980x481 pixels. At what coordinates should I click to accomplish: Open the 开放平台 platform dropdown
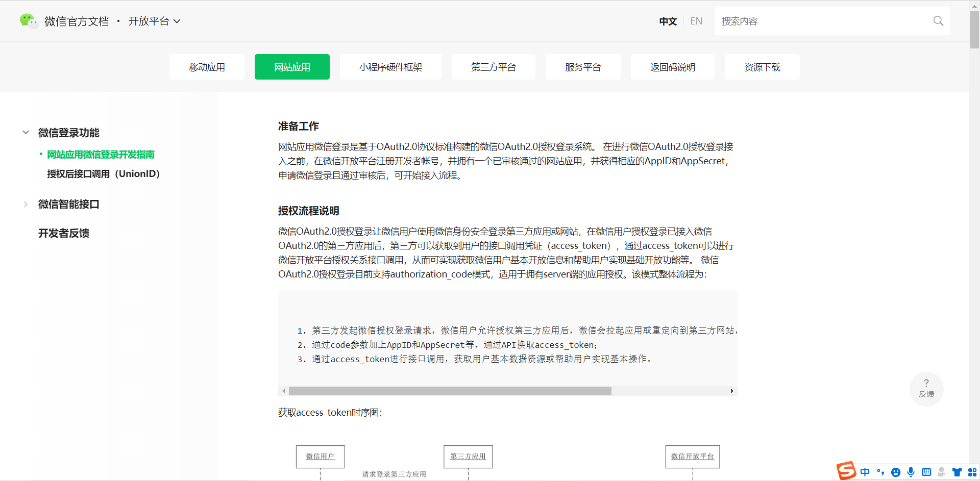pos(154,21)
